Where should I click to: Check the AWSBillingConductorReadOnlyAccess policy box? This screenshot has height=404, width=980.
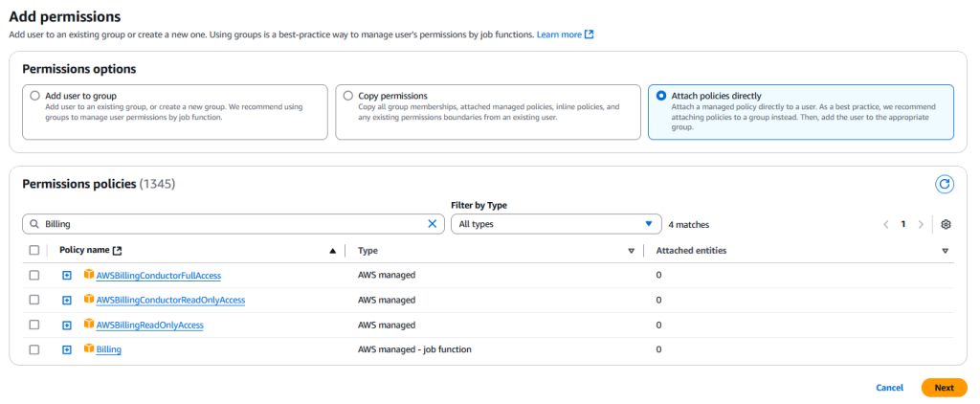pyautogui.click(x=34, y=301)
